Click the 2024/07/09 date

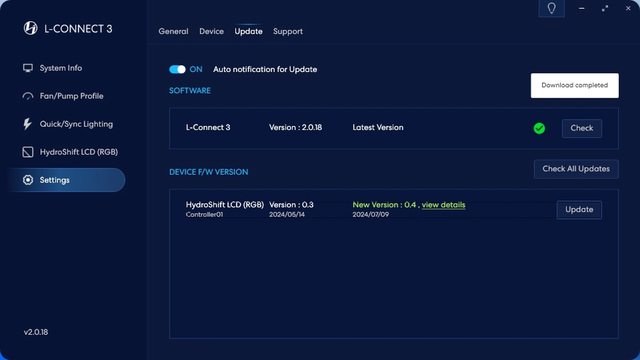point(371,215)
